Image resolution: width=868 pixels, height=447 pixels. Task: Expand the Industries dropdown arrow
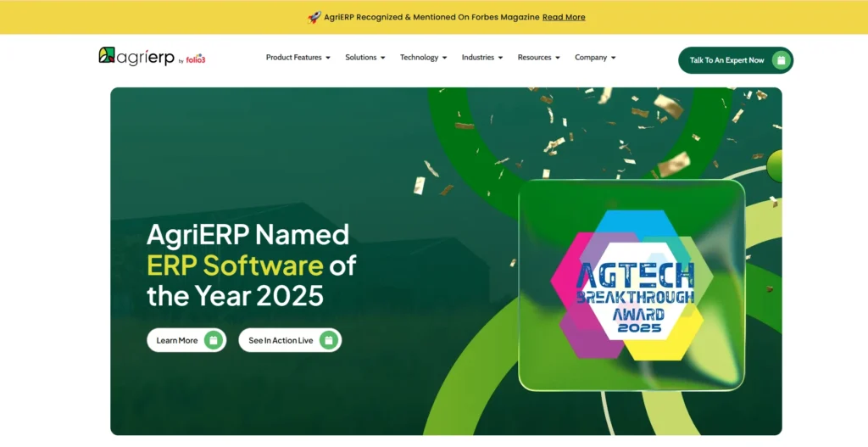tap(500, 58)
